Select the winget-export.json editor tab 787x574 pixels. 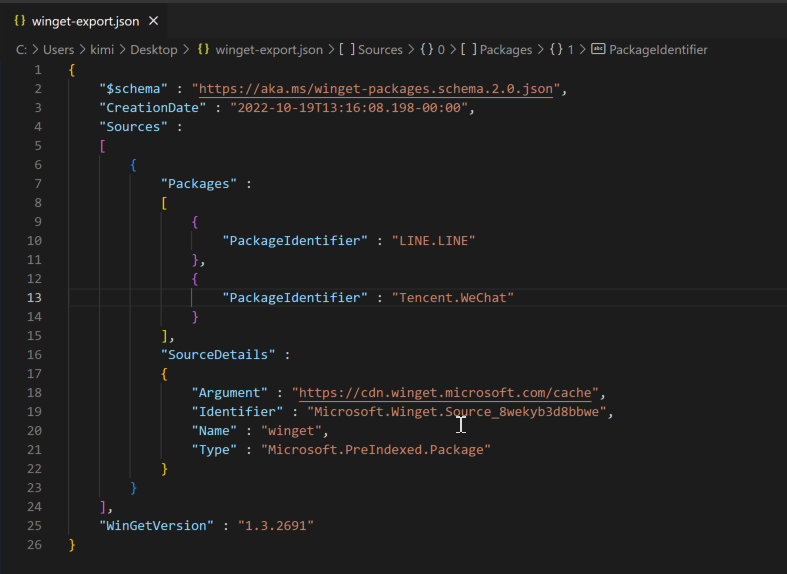(84, 21)
